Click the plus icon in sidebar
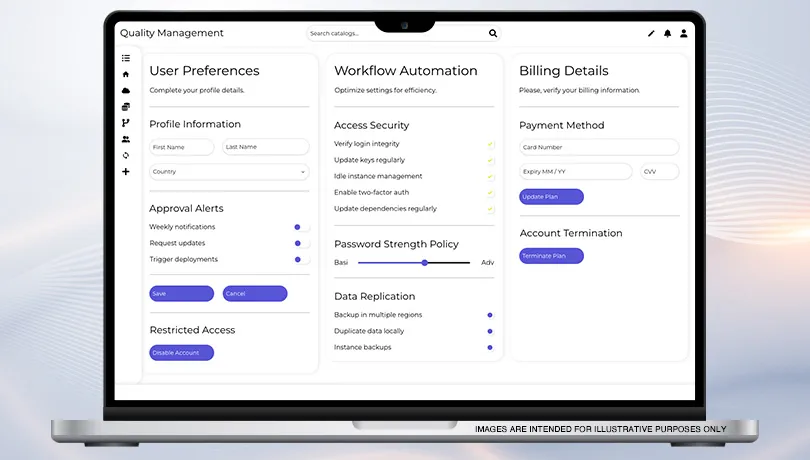Viewport: 810px width, 460px height. tap(126, 172)
